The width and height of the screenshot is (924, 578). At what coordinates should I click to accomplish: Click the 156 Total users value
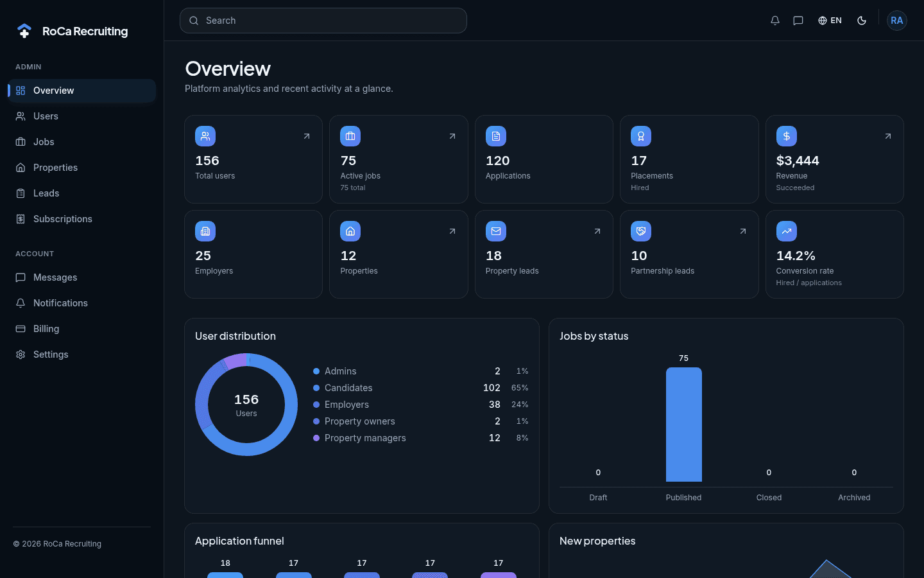click(x=207, y=161)
